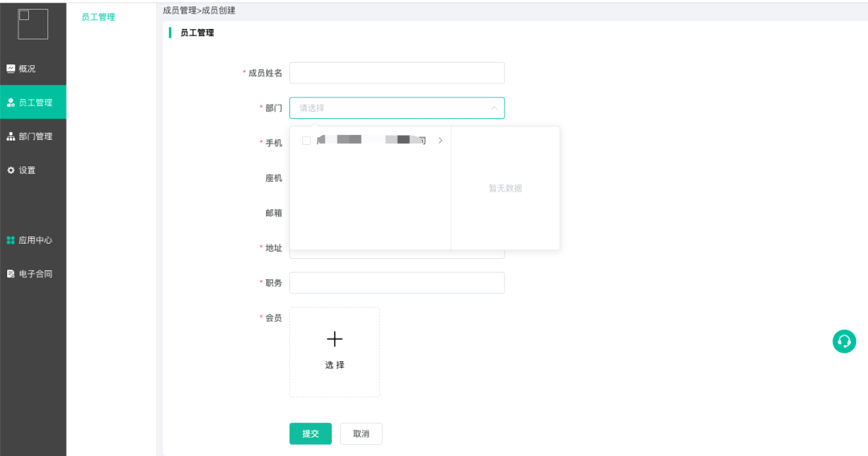Click the 提交 submit button
The image size is (868, 456).
pyautogui.click(x=310, y=433)
